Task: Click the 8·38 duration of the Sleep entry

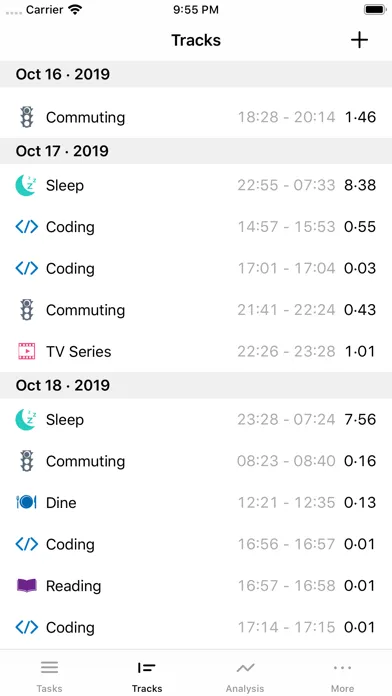Action: pyautogui.click(x=360, y=185)
